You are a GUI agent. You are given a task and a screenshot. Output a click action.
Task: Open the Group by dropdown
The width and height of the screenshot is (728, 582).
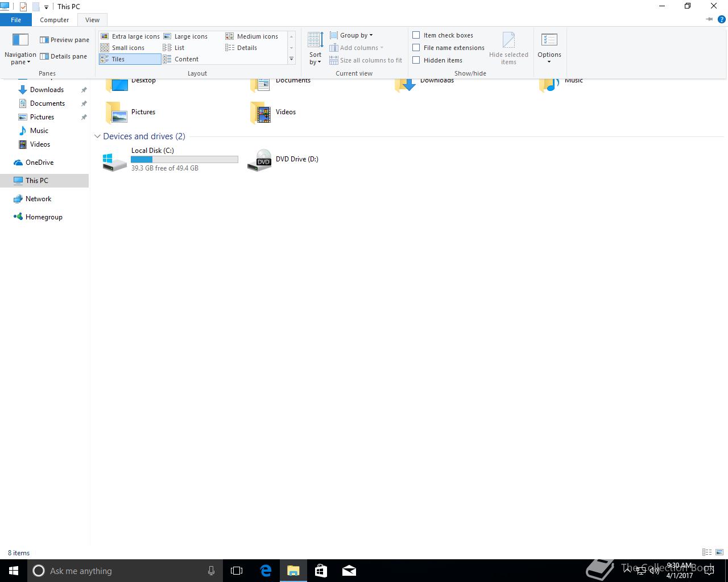[351, 35]
